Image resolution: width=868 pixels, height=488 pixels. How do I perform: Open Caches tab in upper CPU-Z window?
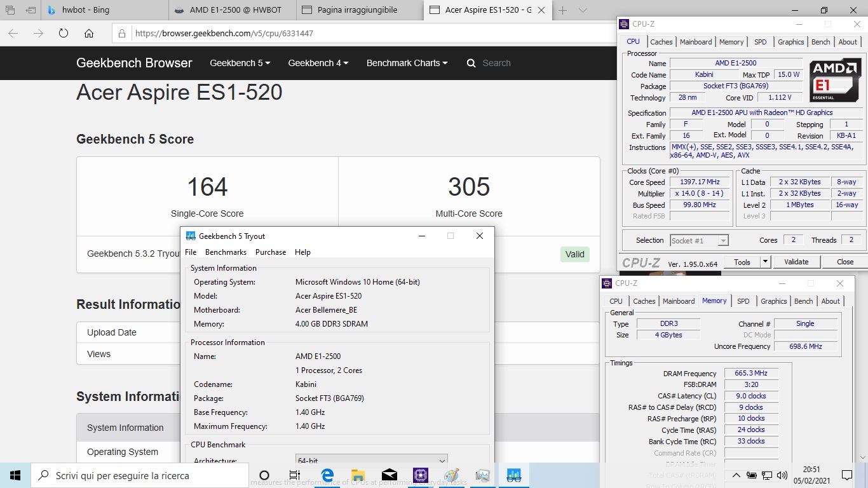[661, 42]
